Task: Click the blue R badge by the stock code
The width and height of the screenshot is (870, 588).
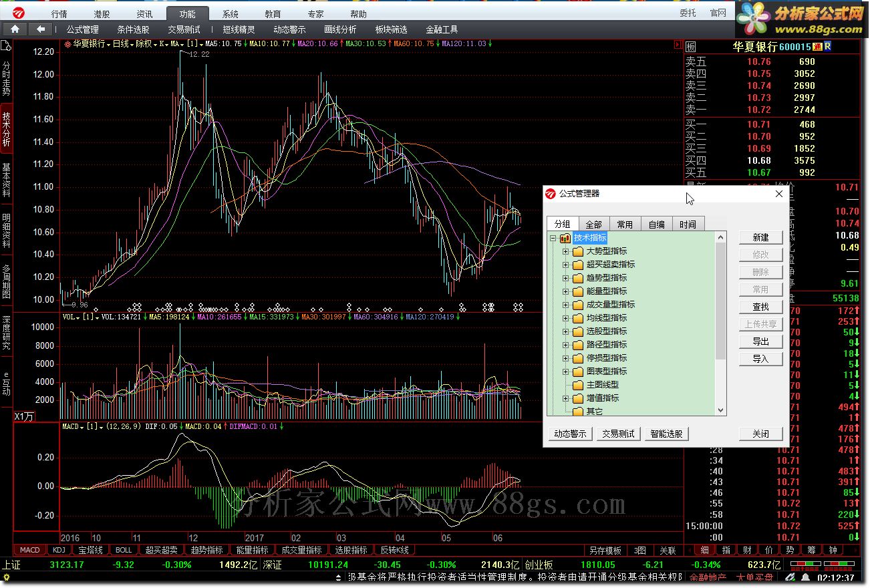Action: click(x=827, y=47)
